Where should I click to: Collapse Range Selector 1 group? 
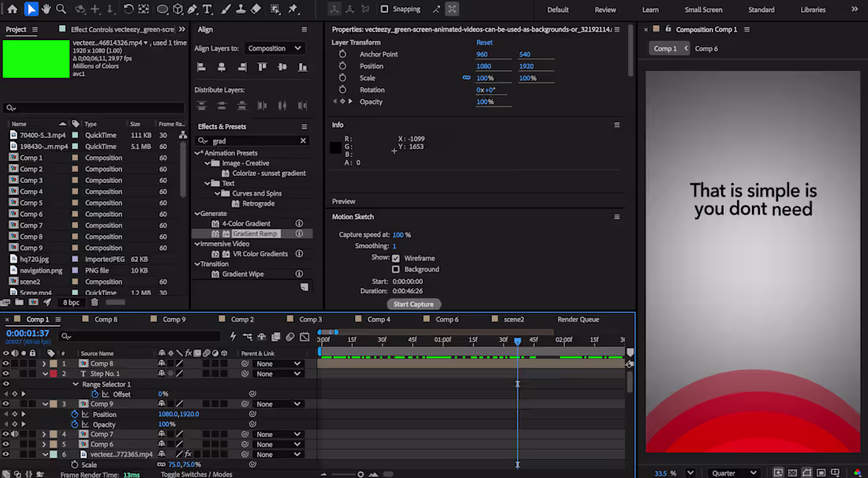(76, 384)
